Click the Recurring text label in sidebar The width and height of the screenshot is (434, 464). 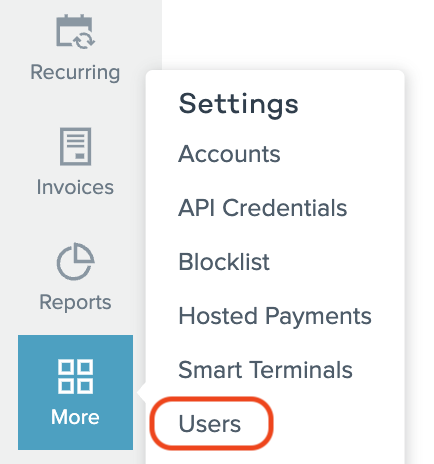75,72
